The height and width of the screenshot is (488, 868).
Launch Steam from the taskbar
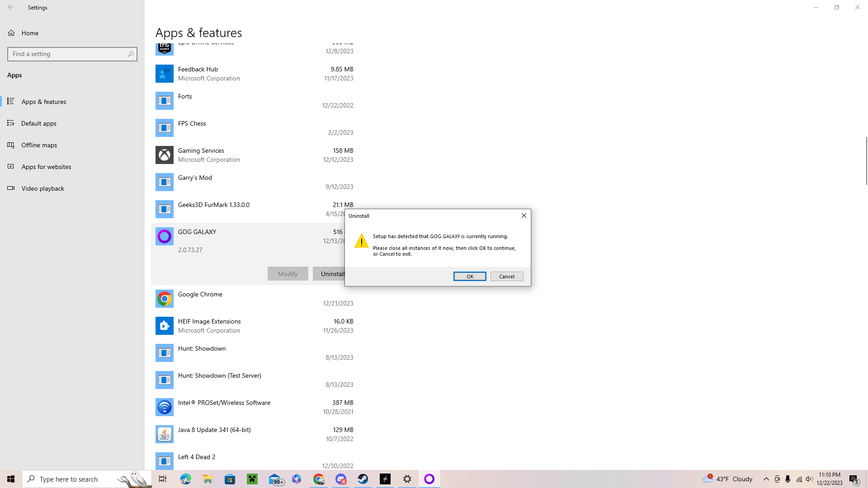tap(363, 479)
